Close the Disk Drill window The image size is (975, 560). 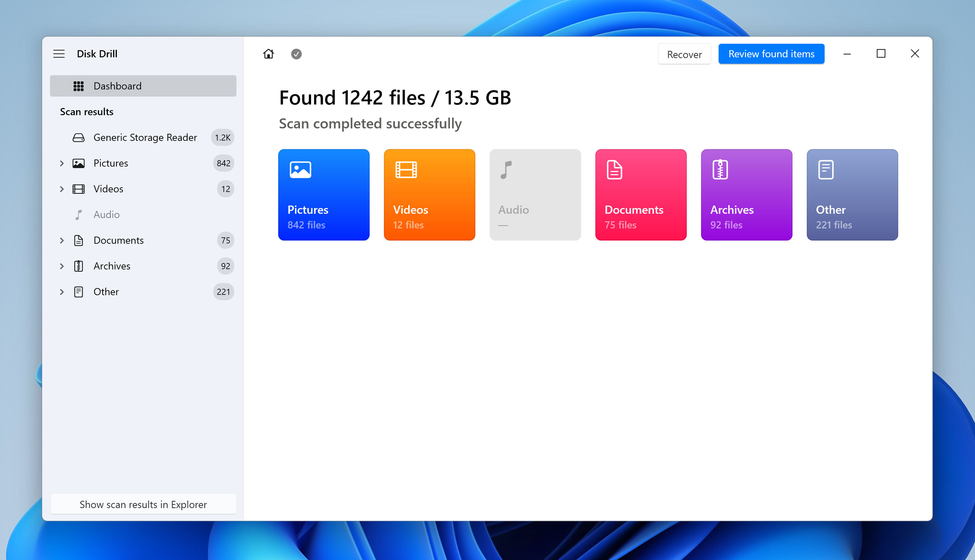(915, 54)
